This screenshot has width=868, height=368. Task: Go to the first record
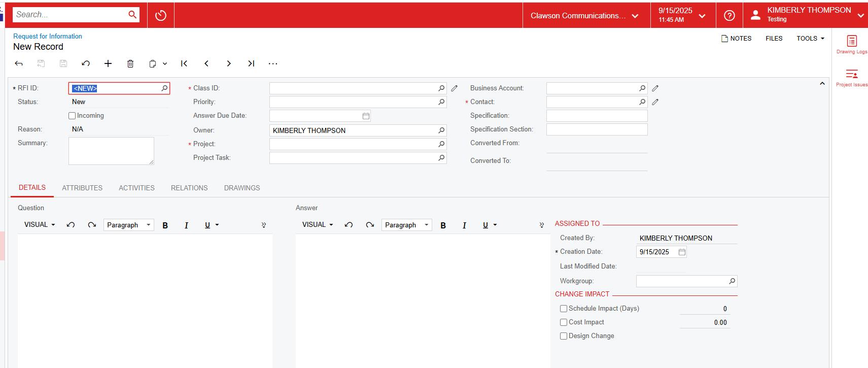(x=184, y=63)
